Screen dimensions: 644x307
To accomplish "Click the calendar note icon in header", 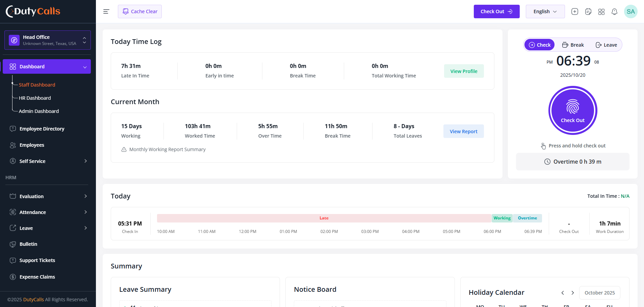I will [588, 11].
